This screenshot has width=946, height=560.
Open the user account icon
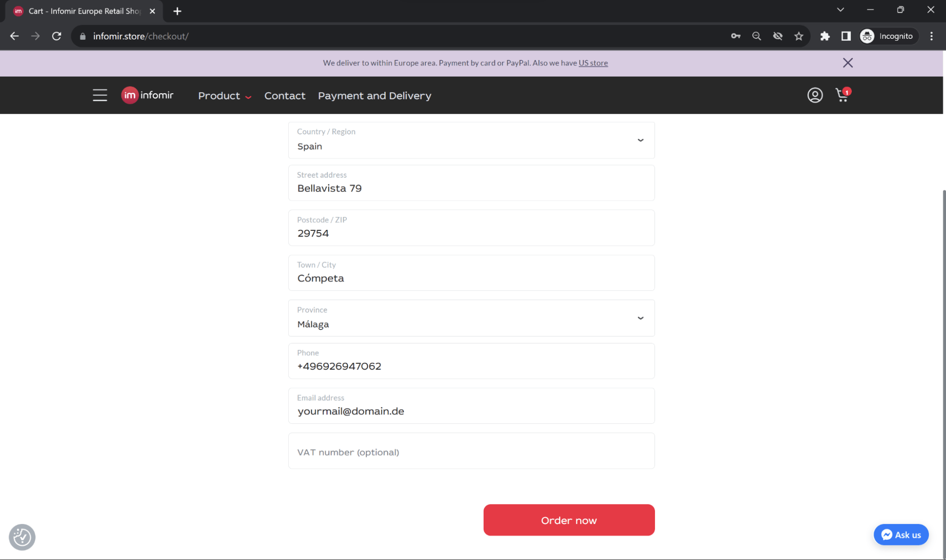(x=814, y=95)
